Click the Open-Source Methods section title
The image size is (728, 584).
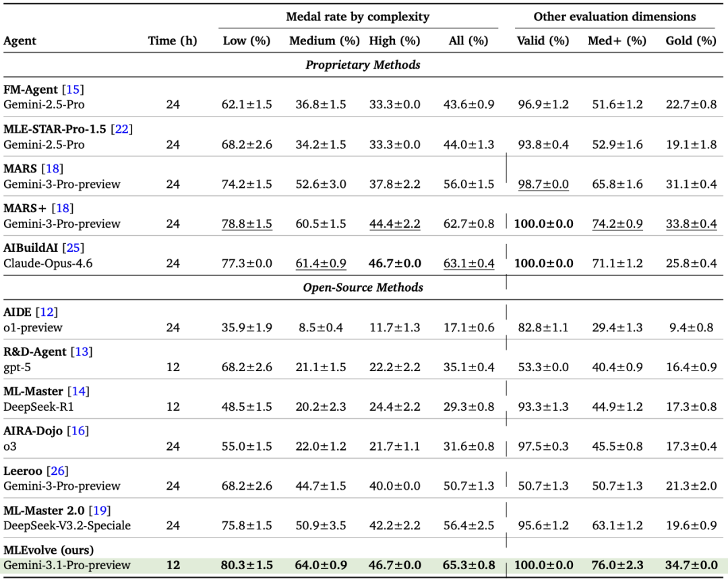(363, 288)
